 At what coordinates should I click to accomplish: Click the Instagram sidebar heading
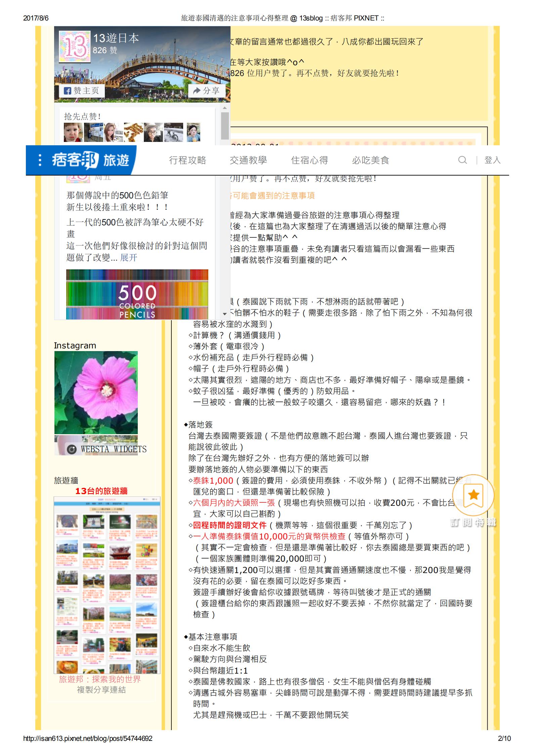pyautogui.click(x=75, y=345)
